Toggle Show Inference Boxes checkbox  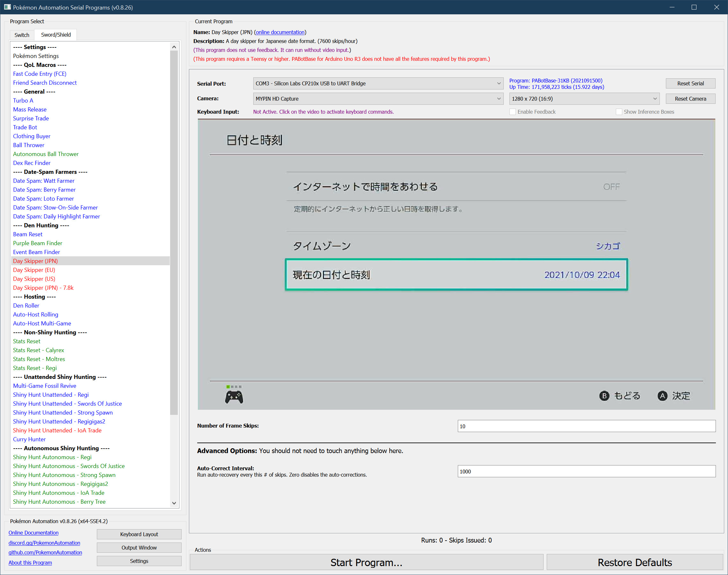coord(618,112)
